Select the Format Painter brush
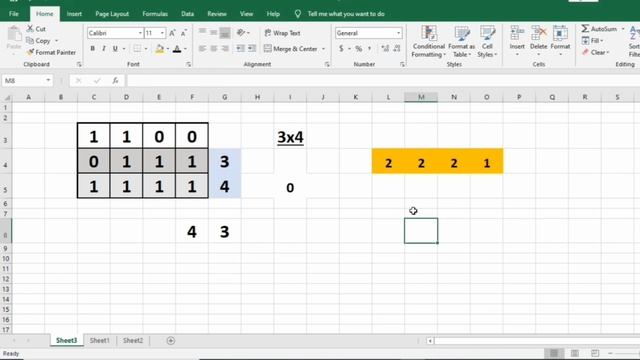This screenshot has height=360, width=640. point(30,52)
